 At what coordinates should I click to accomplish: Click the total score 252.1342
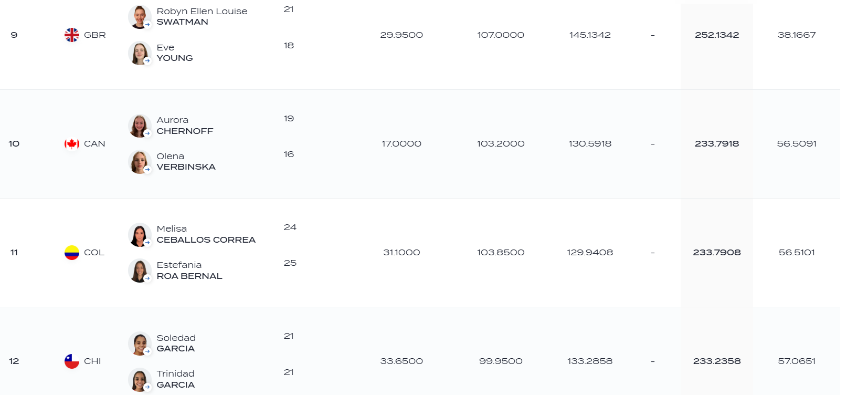click(x=717, y=35)
